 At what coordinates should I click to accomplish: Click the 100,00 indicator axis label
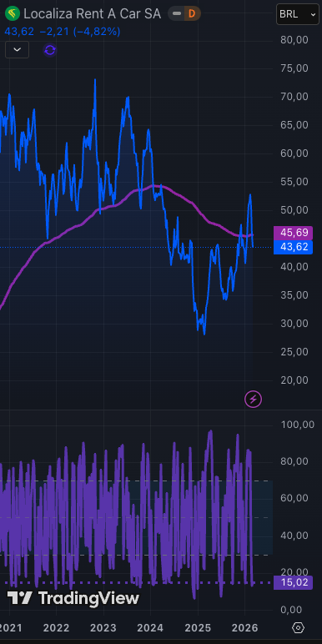pyautogui.click(x=297, y=425)
